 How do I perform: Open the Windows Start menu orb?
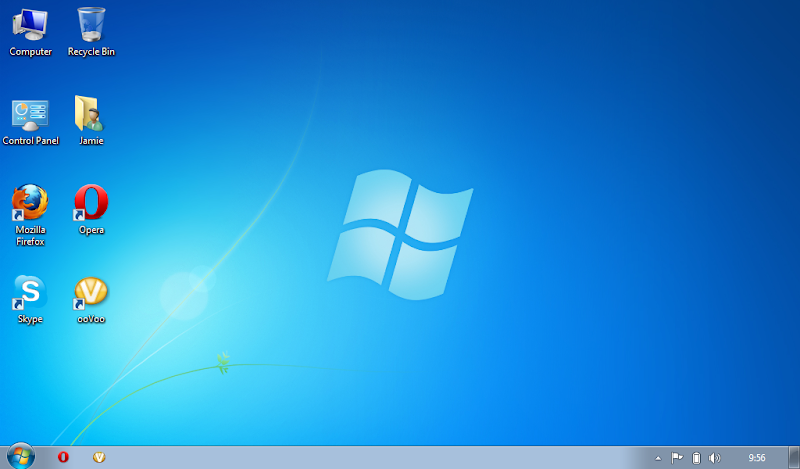(x=21, y=456)
